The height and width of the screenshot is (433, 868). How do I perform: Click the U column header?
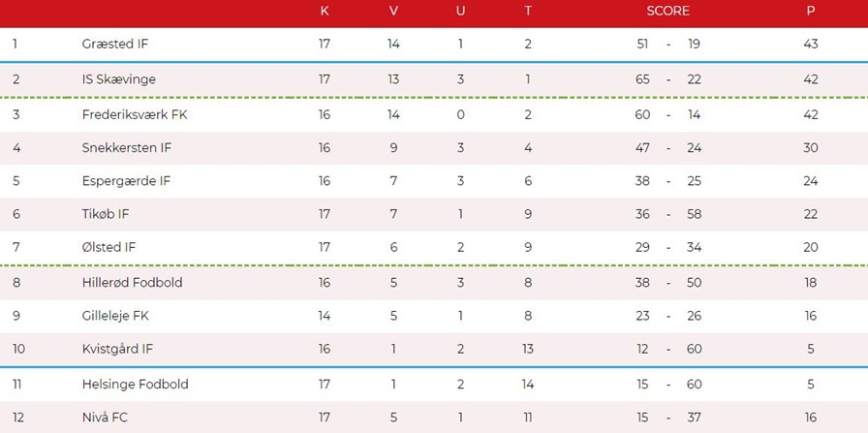[460, 12]
